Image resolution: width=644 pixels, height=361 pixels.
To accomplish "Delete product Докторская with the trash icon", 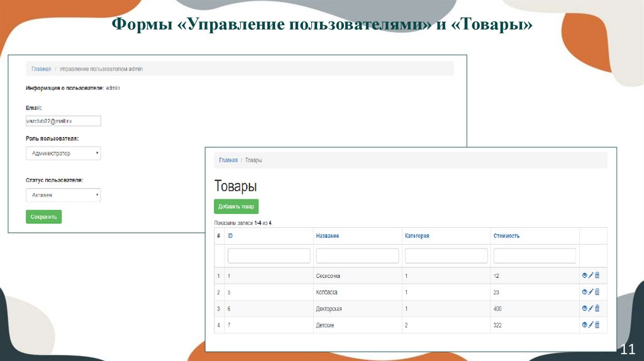I will point(597,308).
